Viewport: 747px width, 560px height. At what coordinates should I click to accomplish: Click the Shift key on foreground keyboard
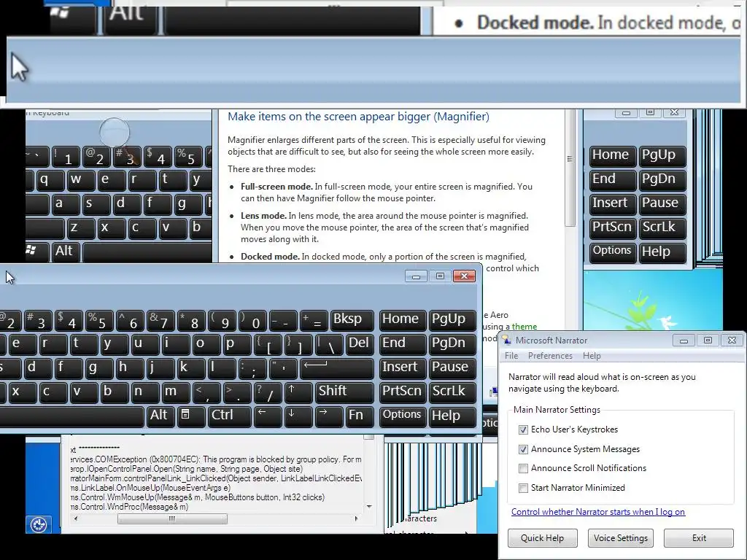(x=344, y=392)
